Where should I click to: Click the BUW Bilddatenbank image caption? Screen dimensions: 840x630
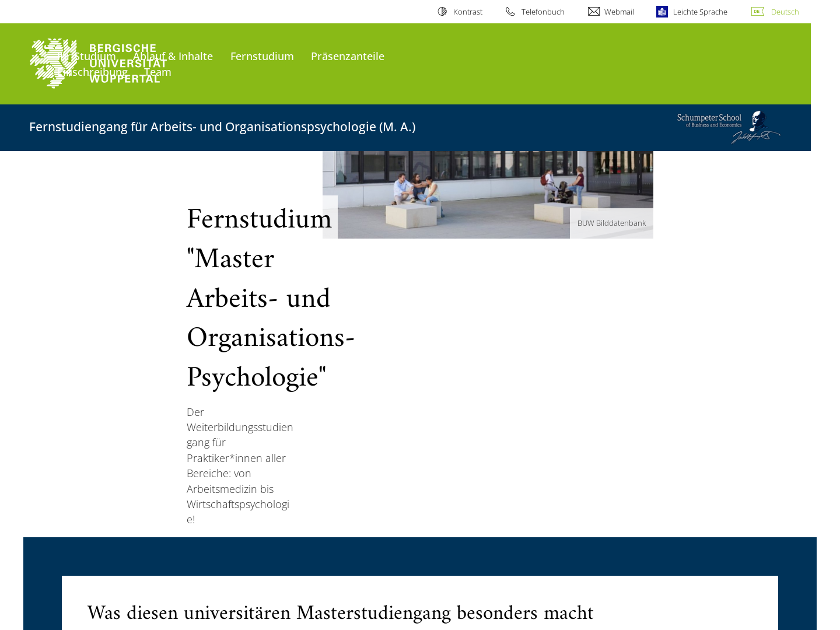click(611, 223)
